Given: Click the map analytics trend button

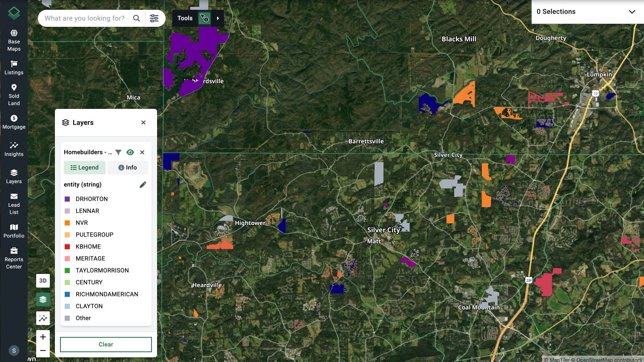Looking at the screenshot, I should (43, 318).
